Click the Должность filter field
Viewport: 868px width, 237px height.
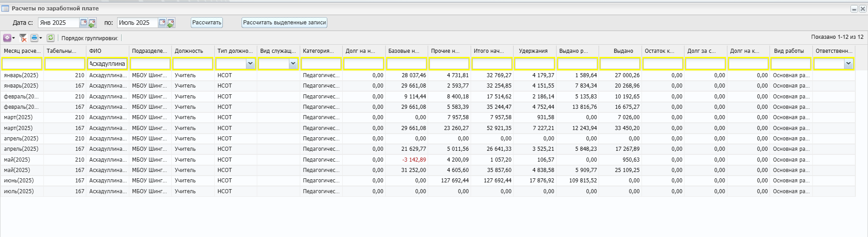click(193, 64)
